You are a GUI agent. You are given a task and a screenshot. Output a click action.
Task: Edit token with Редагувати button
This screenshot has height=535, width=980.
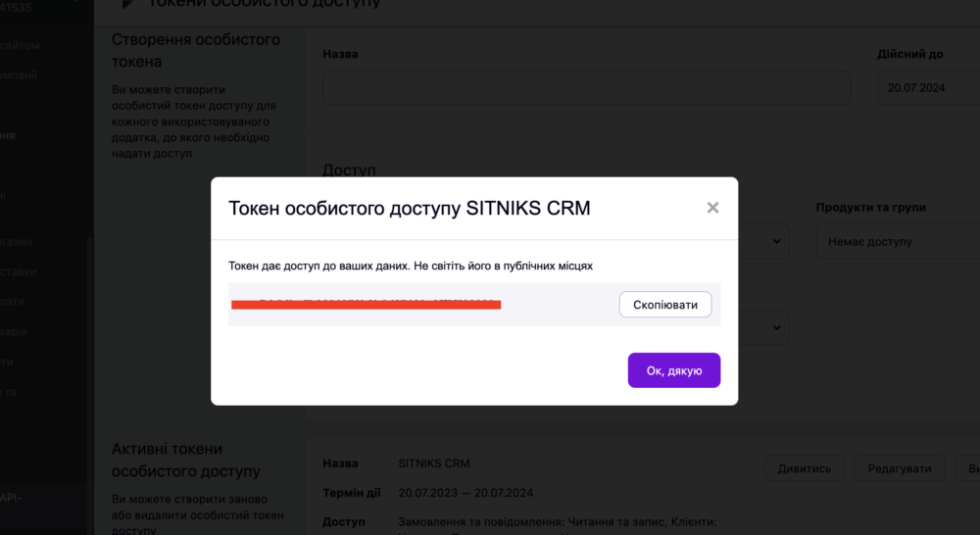tap(900, 468)
